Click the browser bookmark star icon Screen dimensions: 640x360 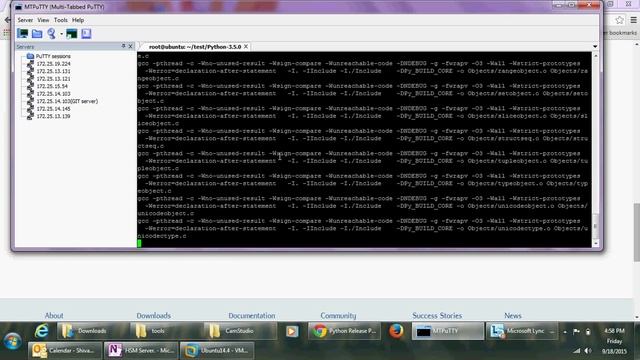(619, 20)
